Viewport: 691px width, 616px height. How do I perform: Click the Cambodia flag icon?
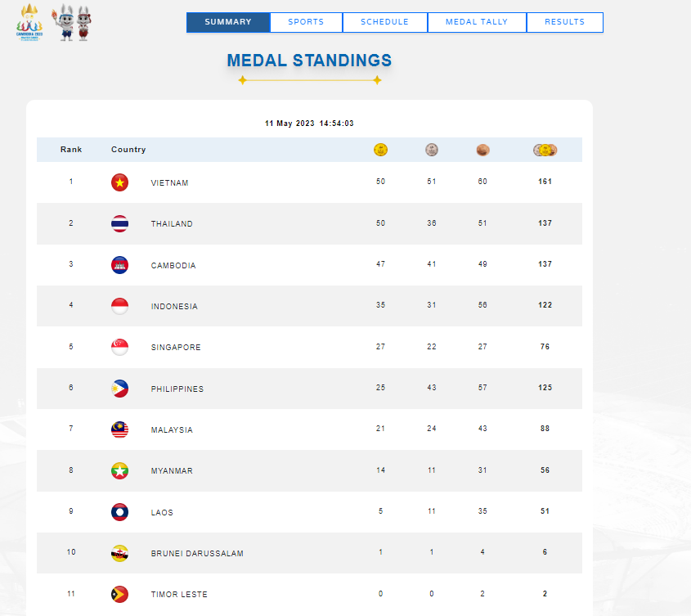[x=120, y=265]
